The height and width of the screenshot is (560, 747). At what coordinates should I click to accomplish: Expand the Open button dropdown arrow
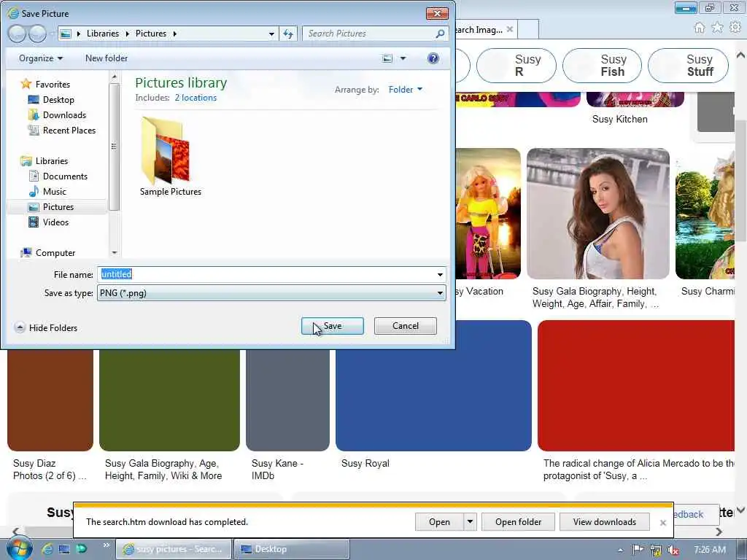pos(470,522)
